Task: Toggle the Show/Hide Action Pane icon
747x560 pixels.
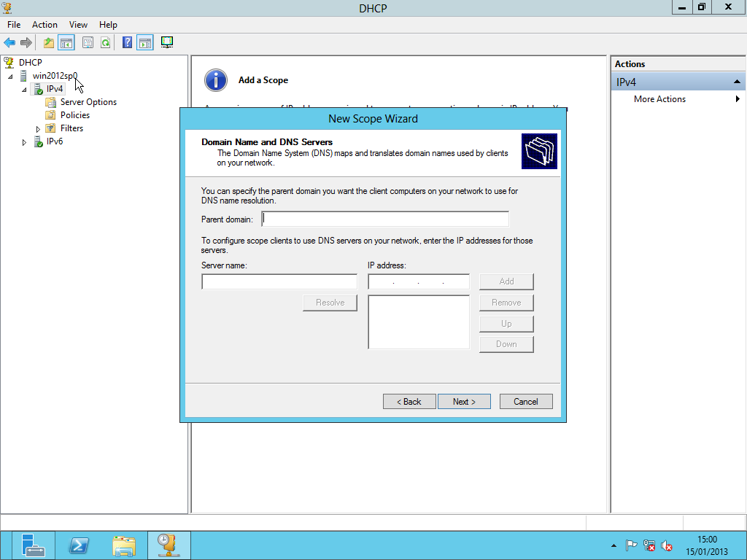Action: (144, 43)
